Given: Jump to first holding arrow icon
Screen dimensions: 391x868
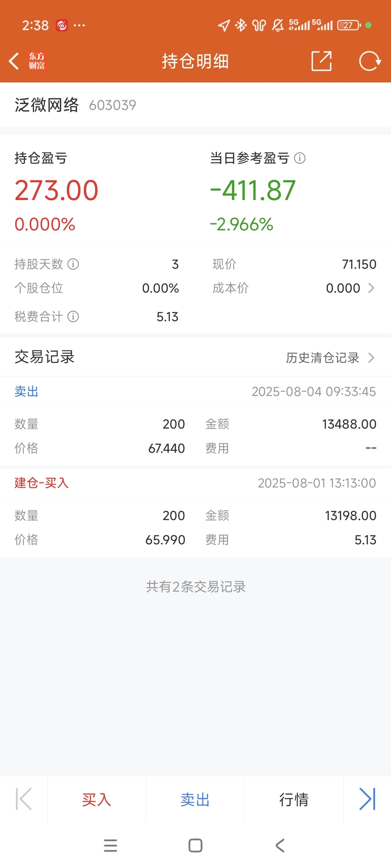Looking at the screenshot, I should (24, 799).
